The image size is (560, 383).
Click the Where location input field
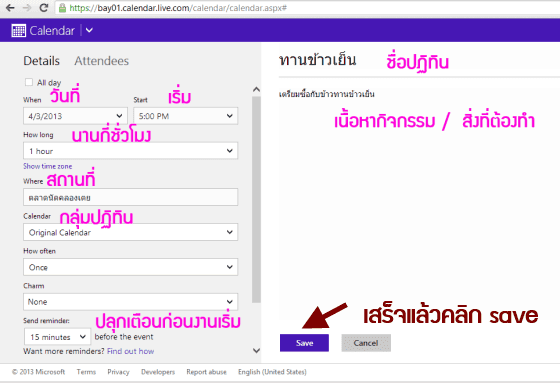[x=131, y=197]
